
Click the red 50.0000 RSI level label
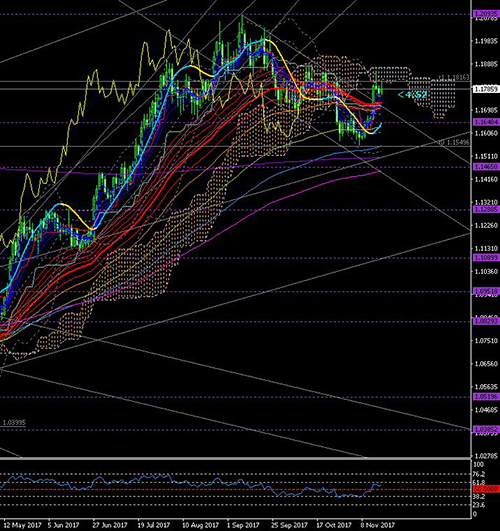point(486,489)
